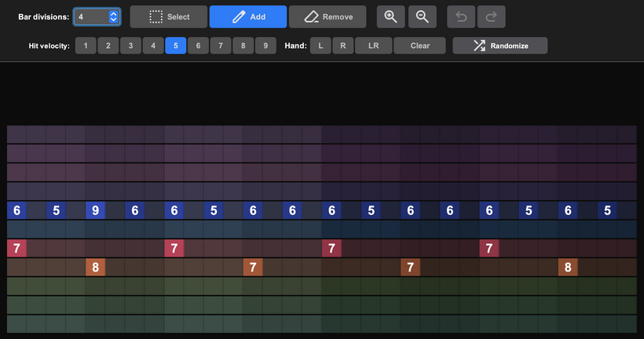This screenshot has height=339, width=644.
Task: Undo the last edit
Action: (461, 16)
